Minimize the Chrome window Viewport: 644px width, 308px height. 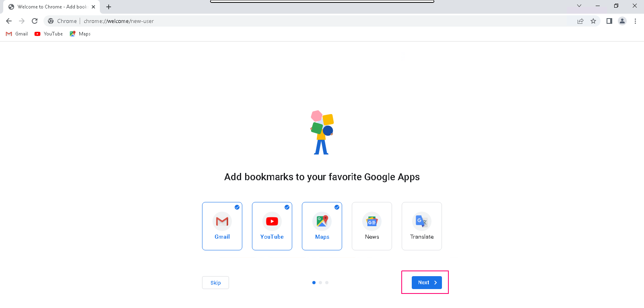tap(598, 6)
